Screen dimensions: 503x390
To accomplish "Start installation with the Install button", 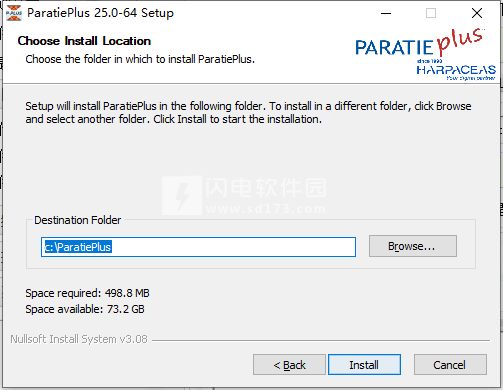I will tap(364, 365).
